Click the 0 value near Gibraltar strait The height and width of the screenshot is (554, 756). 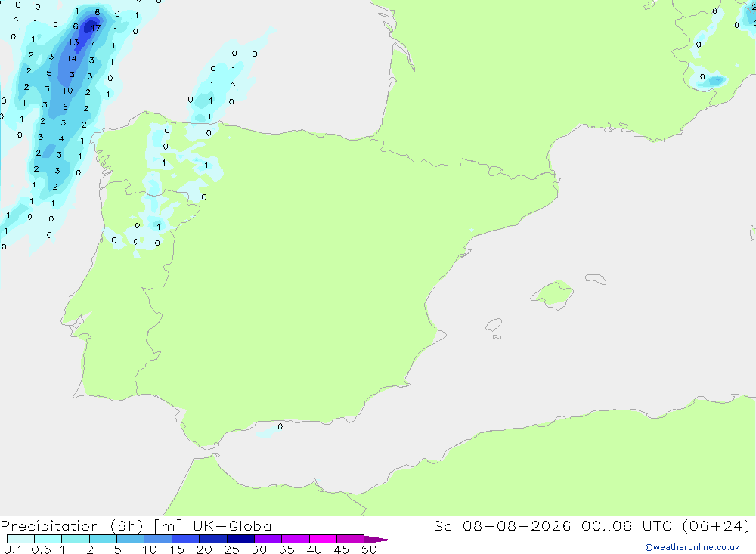point(280,426)
